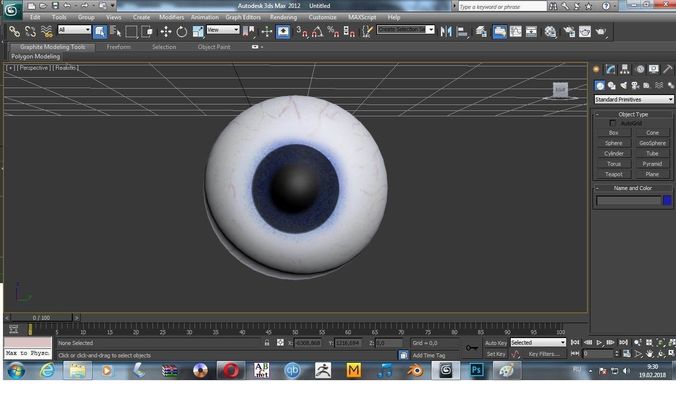Toggle Graphite Modeling Tools ribbon
The image size is (676, 396).
(x=500, y=31)
